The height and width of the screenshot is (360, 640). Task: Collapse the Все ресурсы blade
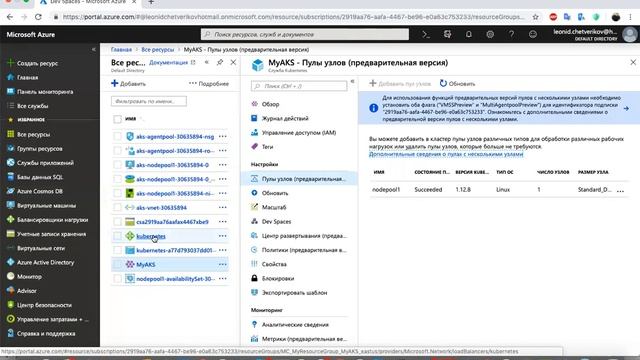(207, 62)
